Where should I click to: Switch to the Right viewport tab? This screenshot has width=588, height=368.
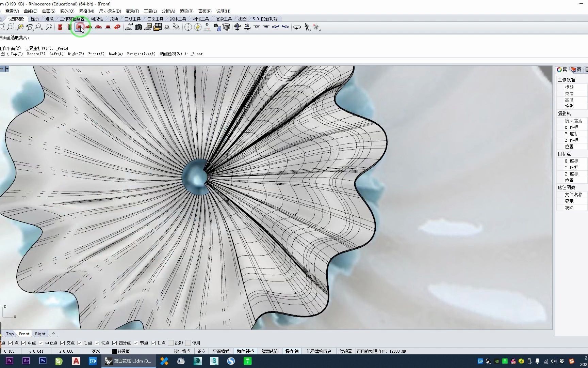(40, 334)
